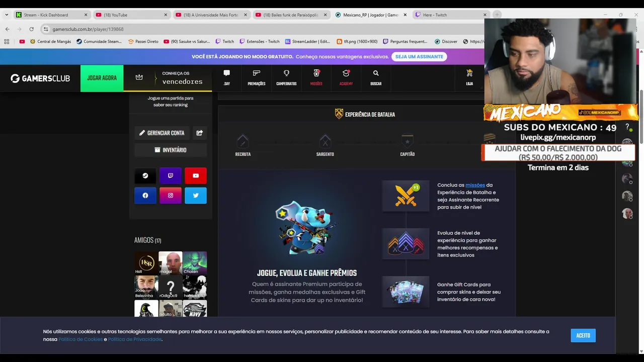The height and width of the screenshot is (362, 644).
Task: Open the Missões navbar icon
Action: tap(316, 78)
